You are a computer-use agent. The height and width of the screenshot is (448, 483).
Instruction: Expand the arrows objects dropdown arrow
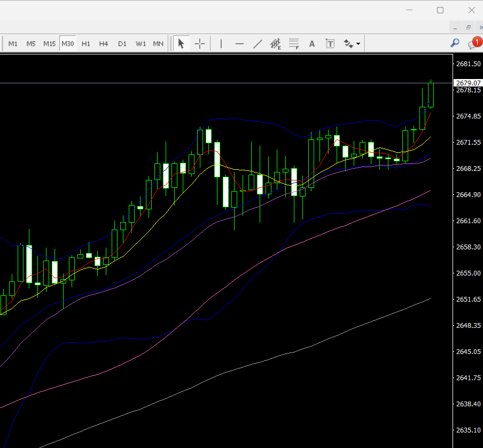pyautogui.click(x=359, y=44)
